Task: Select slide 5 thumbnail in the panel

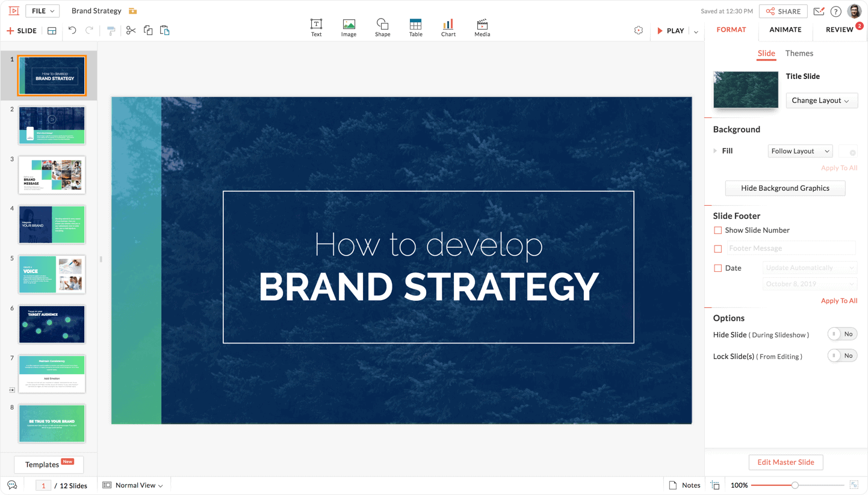Action: (52, 274)
